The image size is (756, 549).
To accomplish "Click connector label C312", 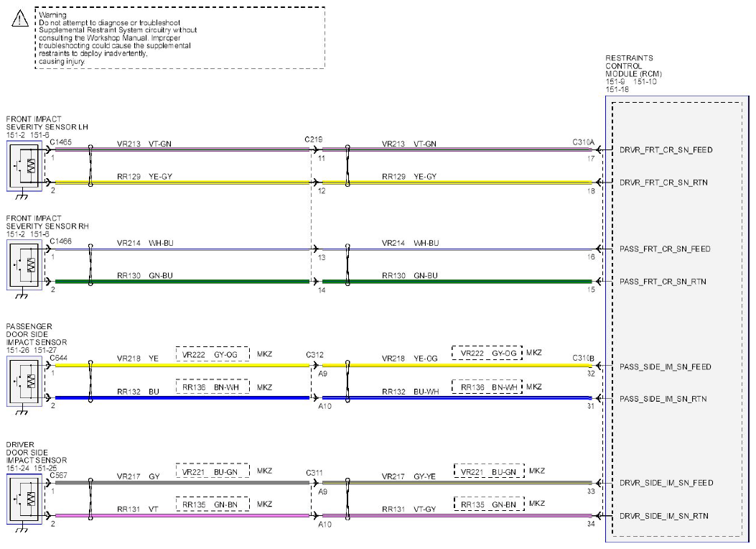I will [x=315, y=354].
